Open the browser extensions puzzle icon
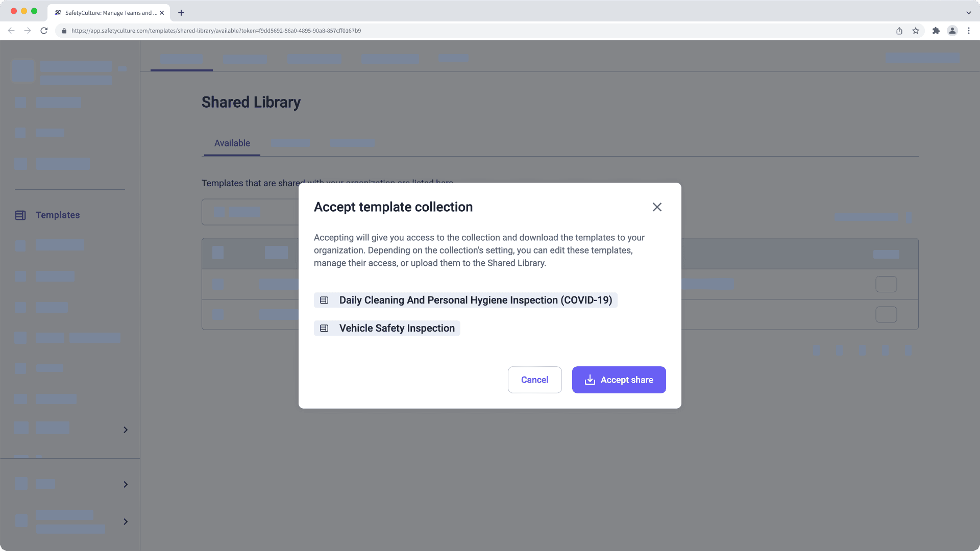The height and width of the screenshot is (551, 980). tap(936, 31)
